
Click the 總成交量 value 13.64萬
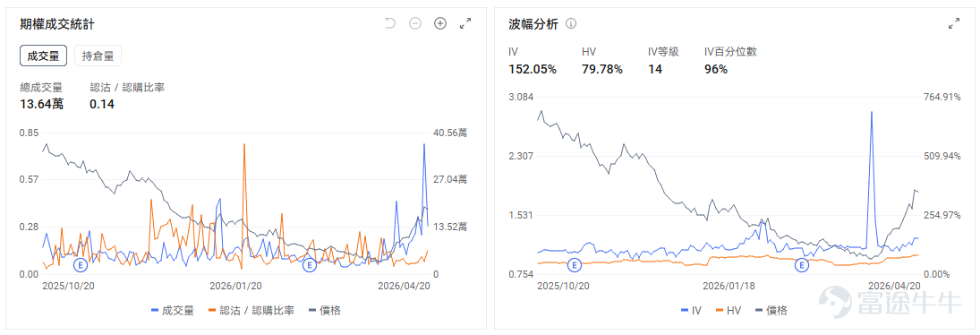point(42,104)
